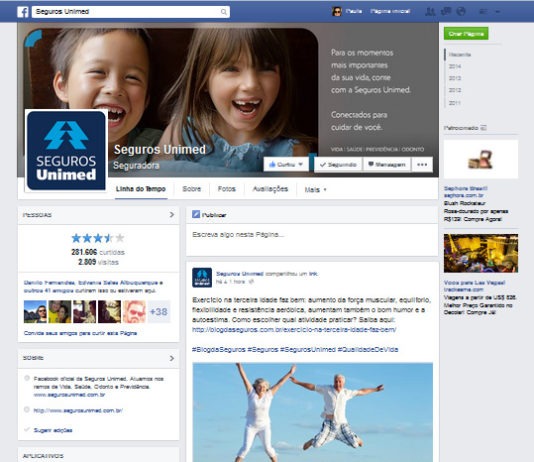Click the Sugerir edições link
The image size is (534, 462).
[53, 430]
